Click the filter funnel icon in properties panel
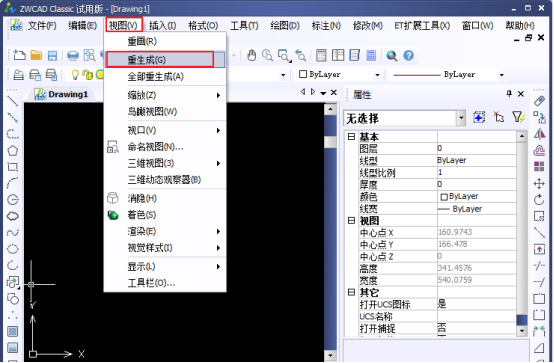 [x=519, y=117]
